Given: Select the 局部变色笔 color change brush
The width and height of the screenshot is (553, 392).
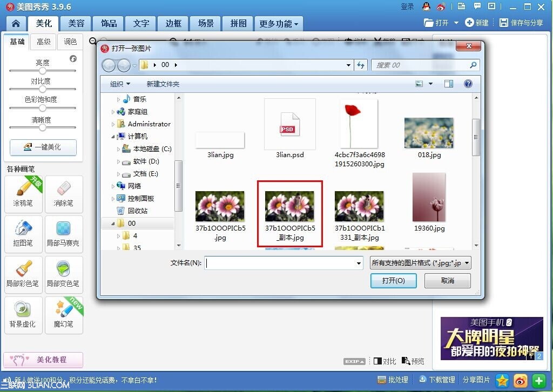Looking at the screenshot, I should click(x=64, y=275).
